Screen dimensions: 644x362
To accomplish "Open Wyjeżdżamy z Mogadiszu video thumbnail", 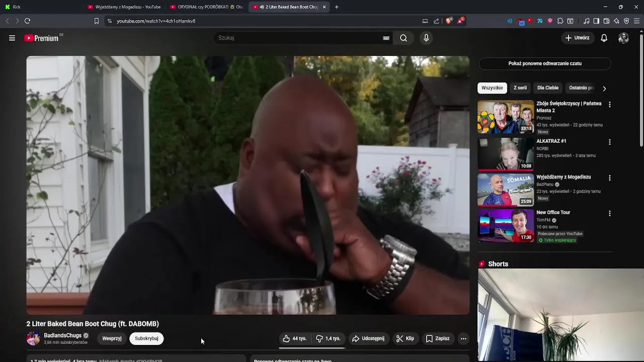I will coord(506,190).
